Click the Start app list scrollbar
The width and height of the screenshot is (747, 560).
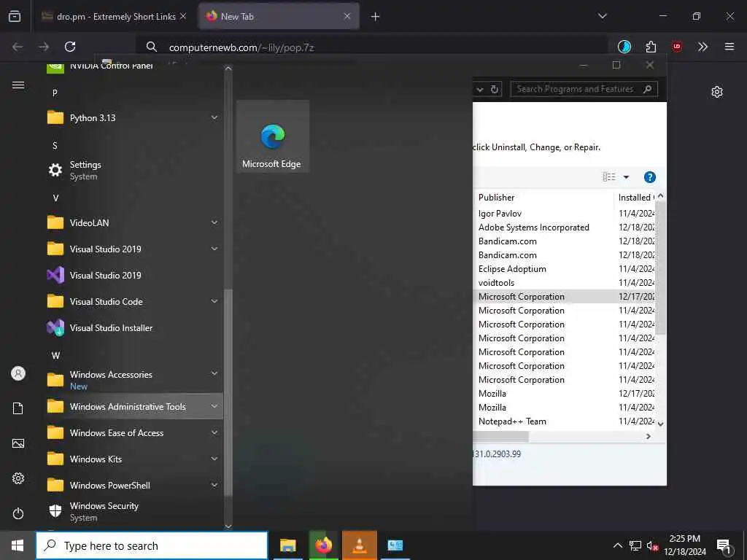tap(228, 393)
